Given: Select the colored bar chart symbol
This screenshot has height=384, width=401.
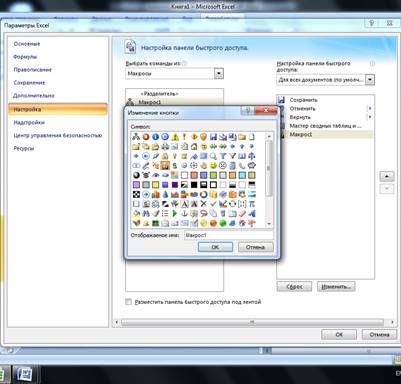Looking at the screenshot, I should (x=155, y=195).
